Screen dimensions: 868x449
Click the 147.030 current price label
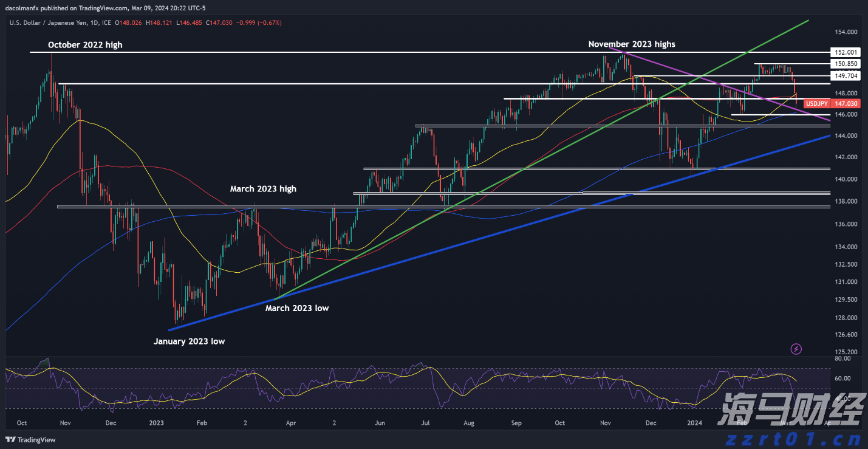(x=846, y=104)
